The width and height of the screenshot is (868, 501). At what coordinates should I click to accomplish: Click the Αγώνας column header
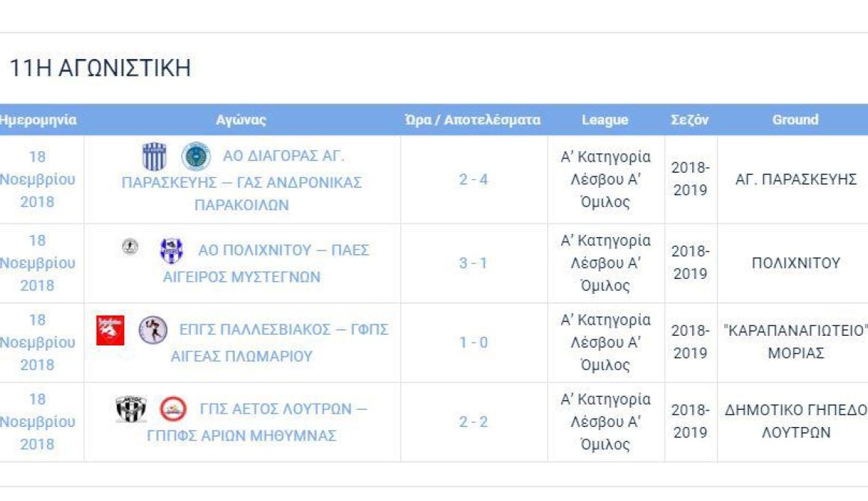(242, 120)
